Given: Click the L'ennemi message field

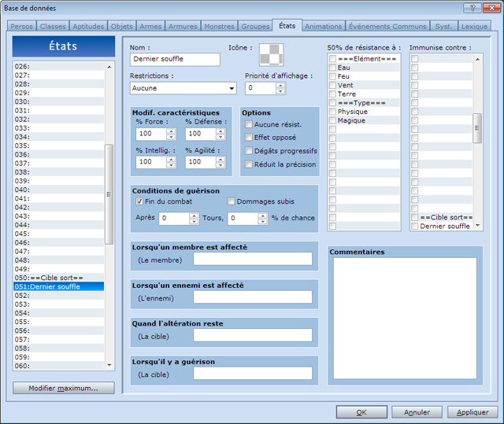Looking at the screenshot, I should pyautogui.click(x=253, y=297).
